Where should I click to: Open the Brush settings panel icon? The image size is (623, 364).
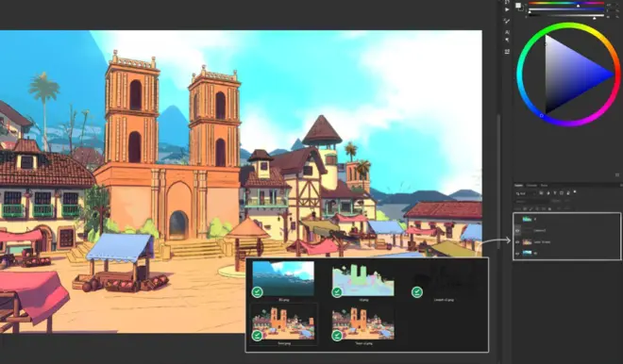pyautogui.click(x=507, y=21)
